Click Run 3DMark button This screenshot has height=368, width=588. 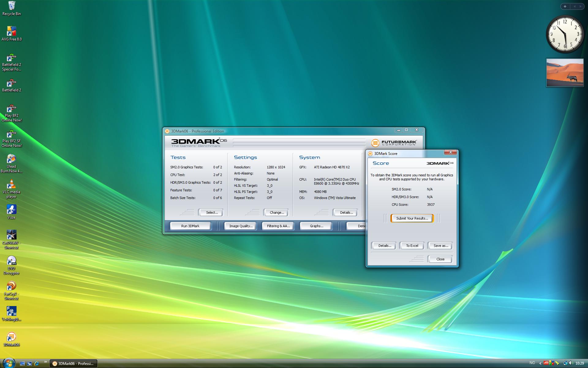pos(190,226)
